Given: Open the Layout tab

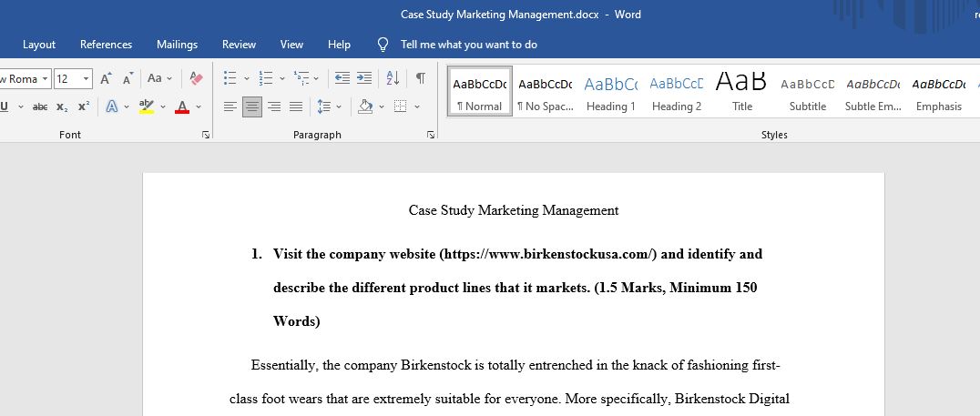Looking at the screenshot, I should pyautogui.click(x=39, y=45).
